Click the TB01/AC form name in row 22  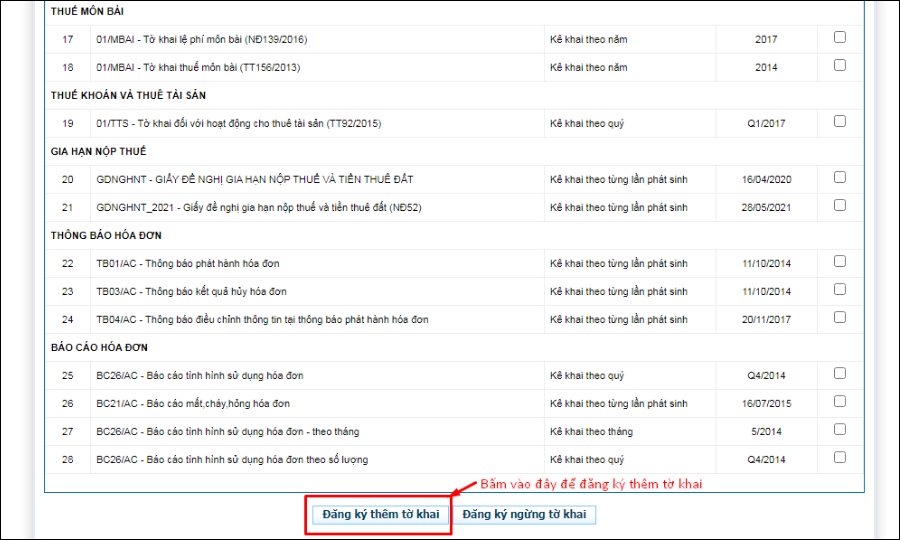coord(188,264)
